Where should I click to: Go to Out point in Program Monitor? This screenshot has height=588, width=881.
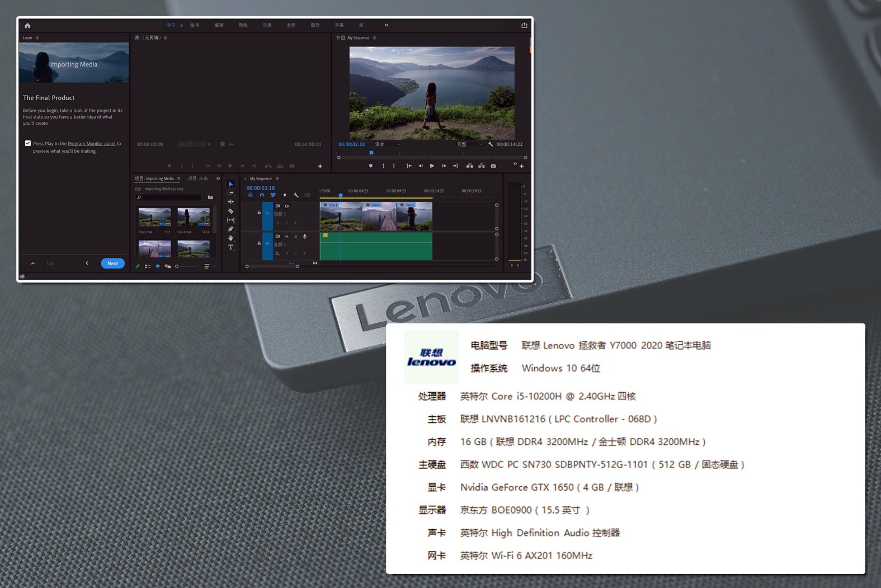coord(455,166)
